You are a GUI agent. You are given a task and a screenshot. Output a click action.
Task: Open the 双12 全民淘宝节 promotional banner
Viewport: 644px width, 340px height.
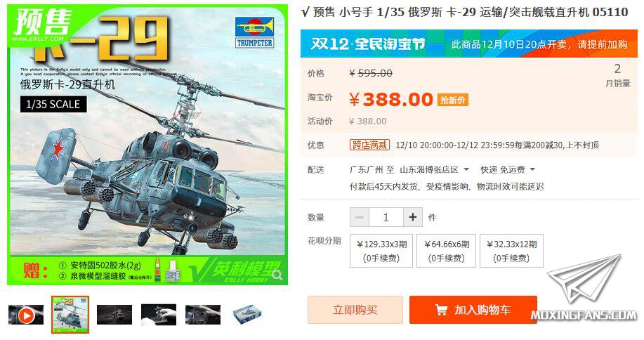[x=468, y=44]
